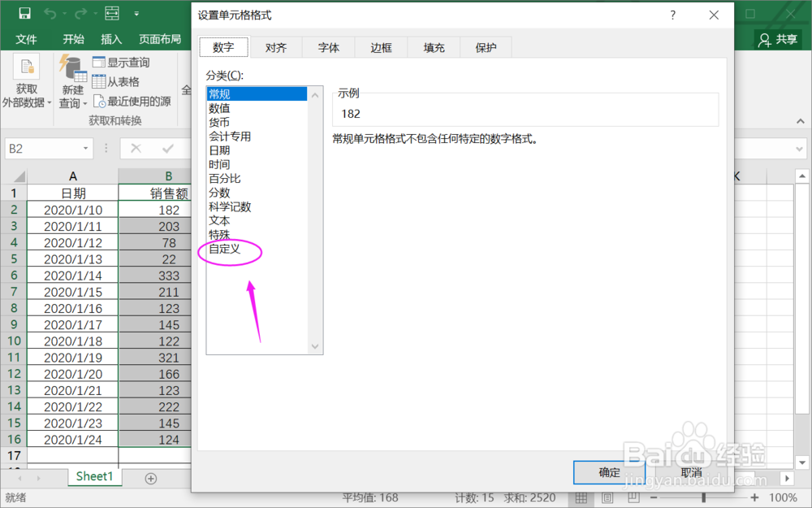Add a new sheet with plus icon
This screenshot has height=508, width=812.
click(x=151, y=479)
